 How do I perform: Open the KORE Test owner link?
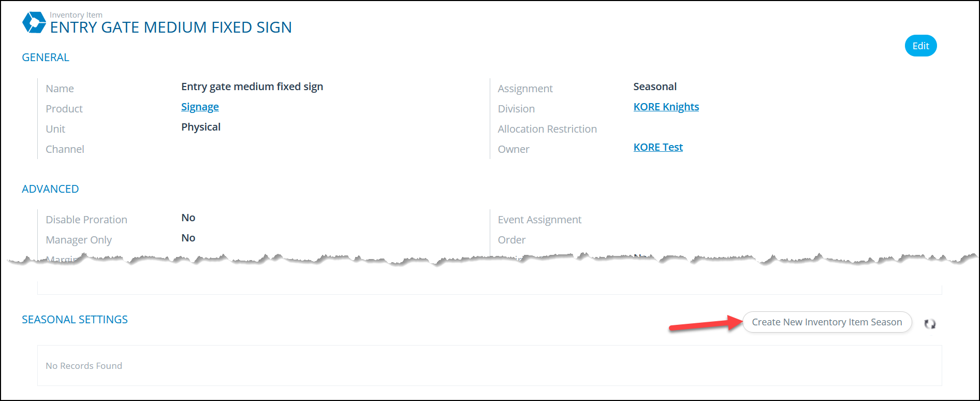coord(658,147)
